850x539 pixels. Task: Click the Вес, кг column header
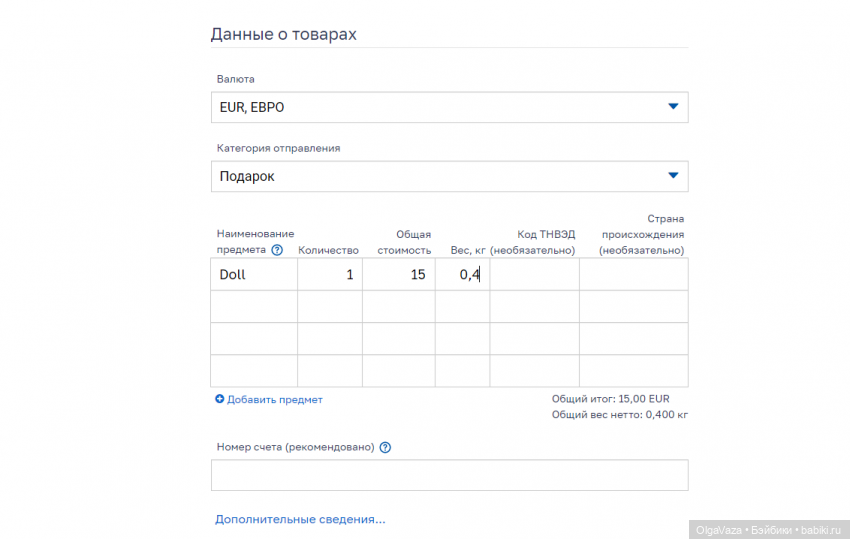[x=468, y=251]
